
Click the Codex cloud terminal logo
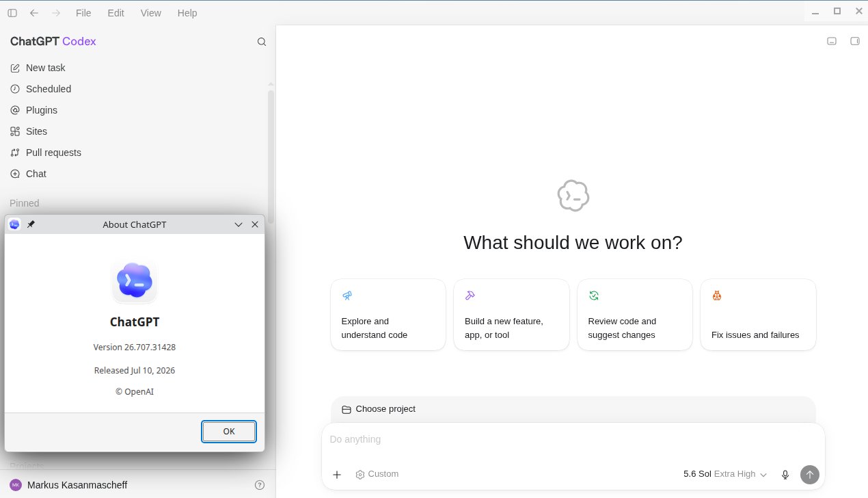[x=573, y=196]
